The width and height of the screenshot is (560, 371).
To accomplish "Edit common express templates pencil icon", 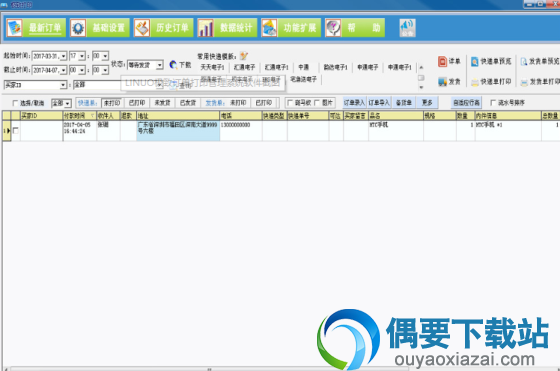I will tap(244, 56).
